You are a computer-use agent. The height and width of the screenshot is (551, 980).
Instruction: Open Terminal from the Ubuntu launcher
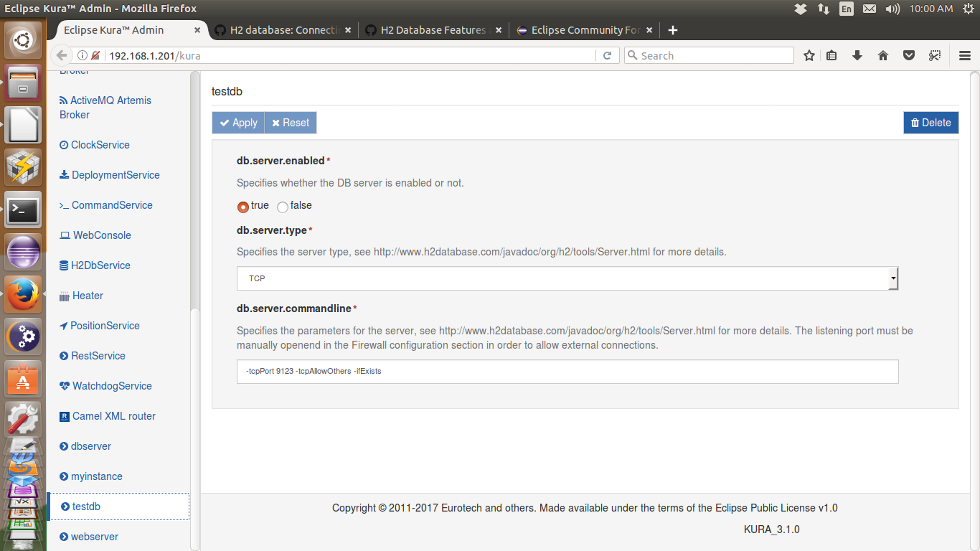point(23,210)
